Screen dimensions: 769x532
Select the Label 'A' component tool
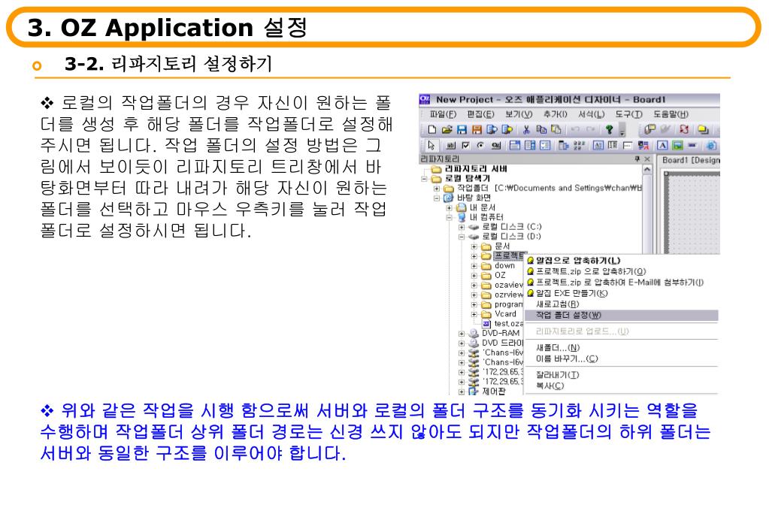(663, 146)
